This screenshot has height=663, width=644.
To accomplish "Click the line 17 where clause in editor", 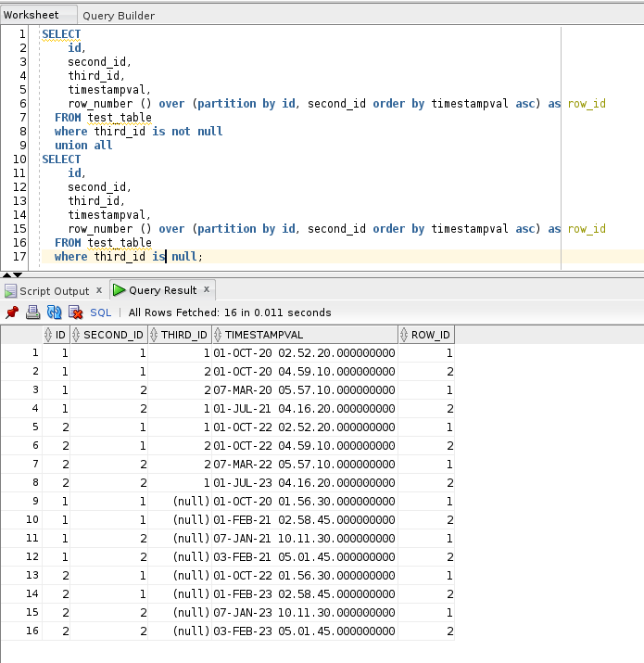I will pyautogui.click(x=128, y=257).
